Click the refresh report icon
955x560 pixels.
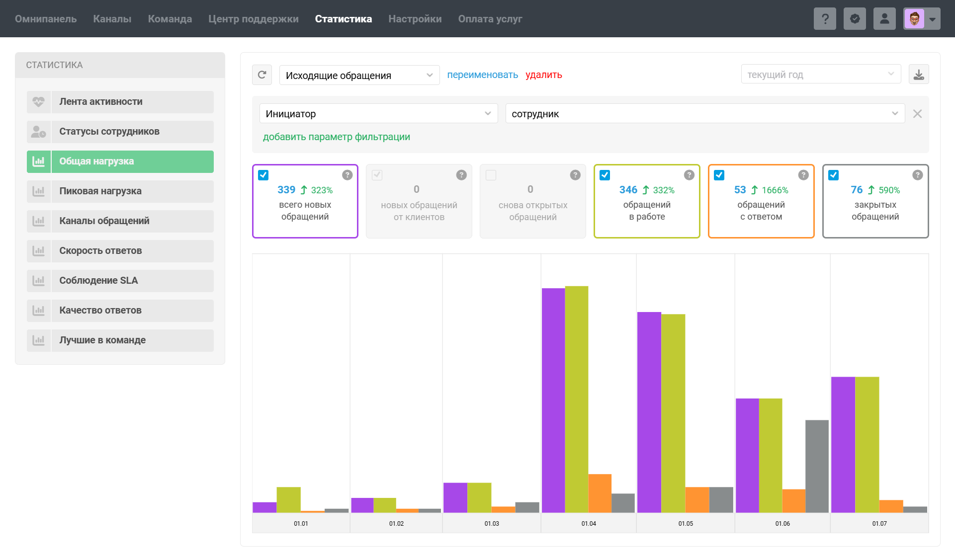(x=262, y=75)
